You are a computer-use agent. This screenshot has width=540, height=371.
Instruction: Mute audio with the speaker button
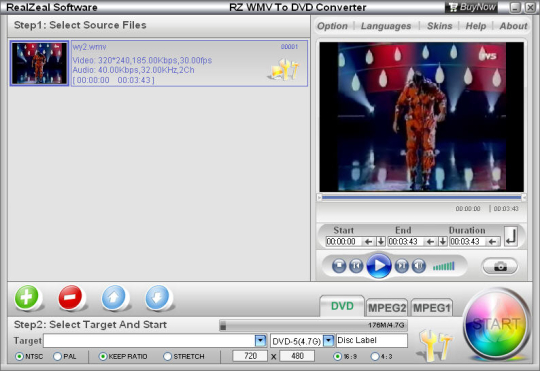tap(419, 266)
